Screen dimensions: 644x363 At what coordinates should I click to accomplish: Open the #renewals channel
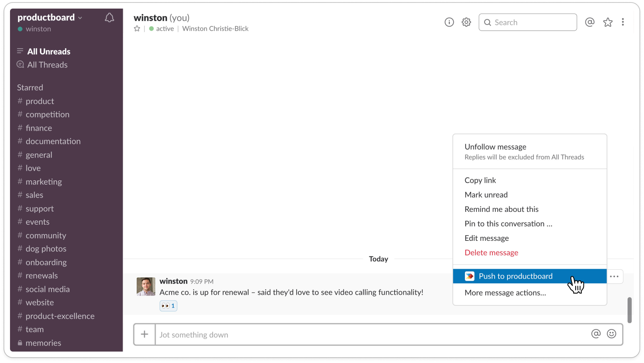(38, 275)
